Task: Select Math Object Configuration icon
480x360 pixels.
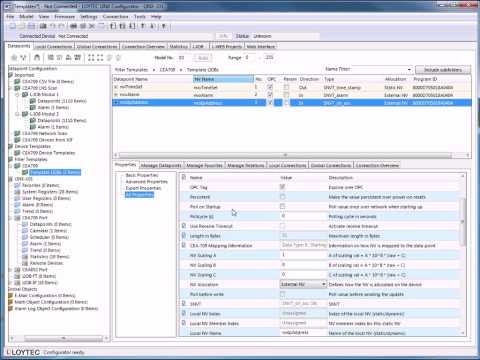Action: pyautogui.click(x=10, y=302)
